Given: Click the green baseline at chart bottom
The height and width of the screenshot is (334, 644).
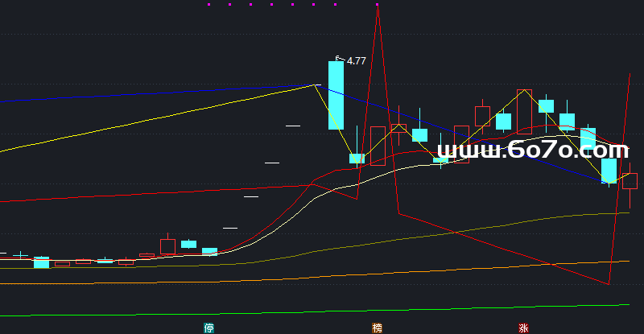Looking at the screenshot, I should tap(322, 310).
